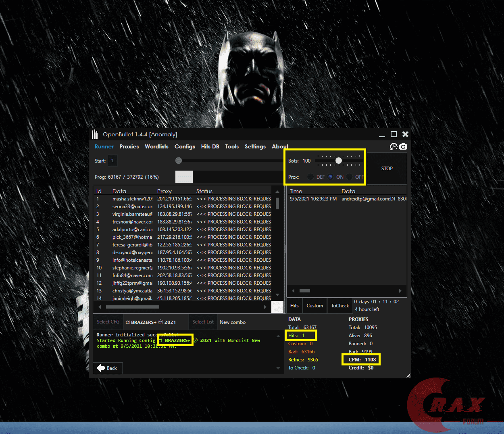Open the Tools menu
The image size is (504, 434).
[232, 146]
